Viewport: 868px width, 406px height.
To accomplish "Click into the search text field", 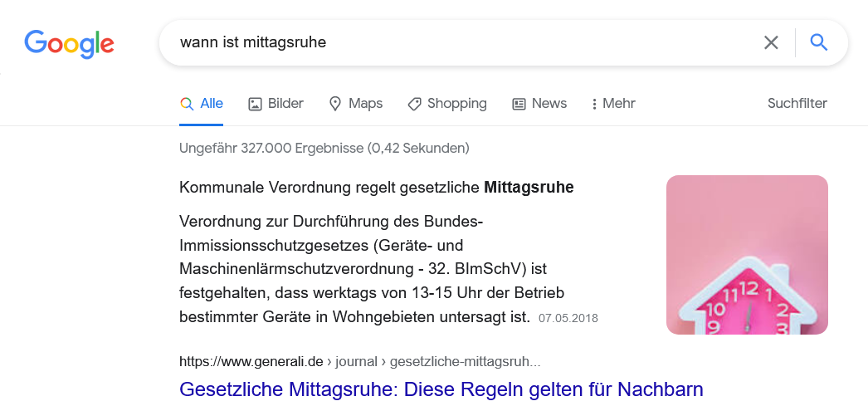I will point(465,42).
